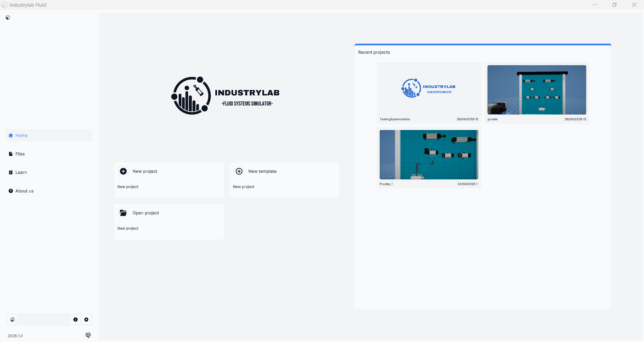This screenshot has width=644, height=342.
Task: Open the Prueba_1 recent project thumbnail
Action: coord(429,155)
